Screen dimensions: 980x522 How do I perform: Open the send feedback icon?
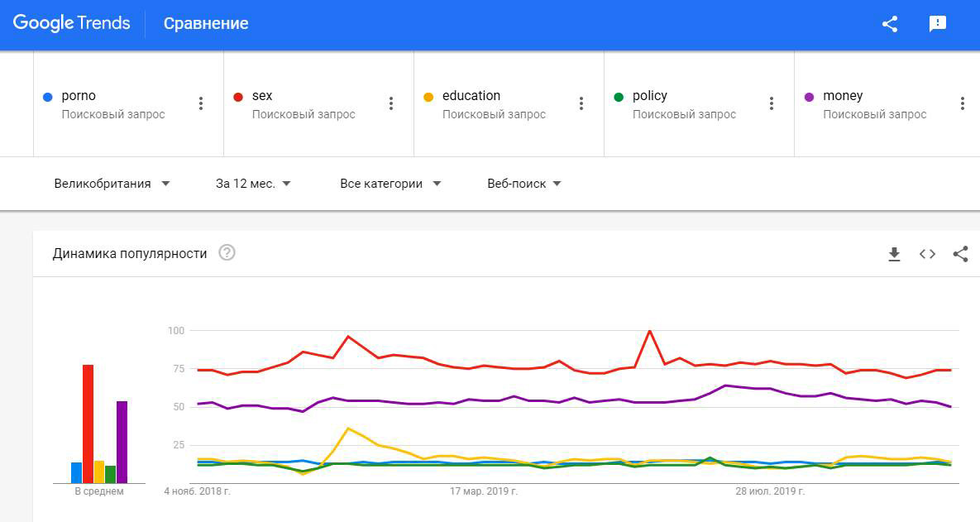[x=938, y=24]
